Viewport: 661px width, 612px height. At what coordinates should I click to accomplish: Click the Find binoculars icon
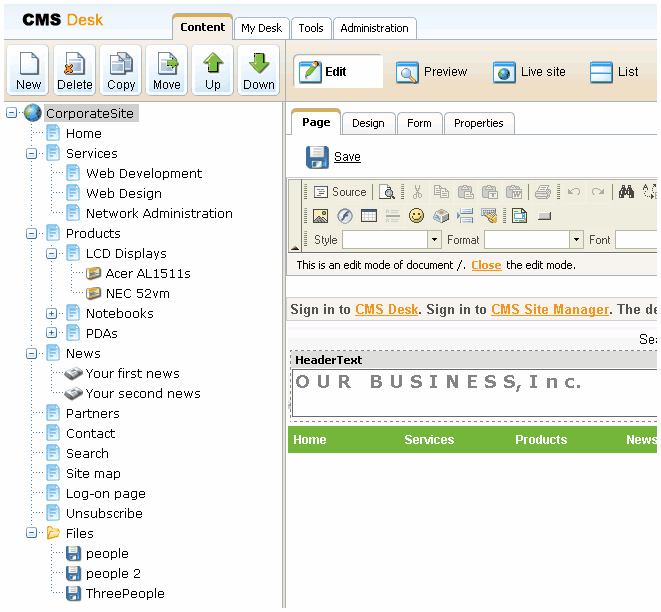[x=627, y=192]
